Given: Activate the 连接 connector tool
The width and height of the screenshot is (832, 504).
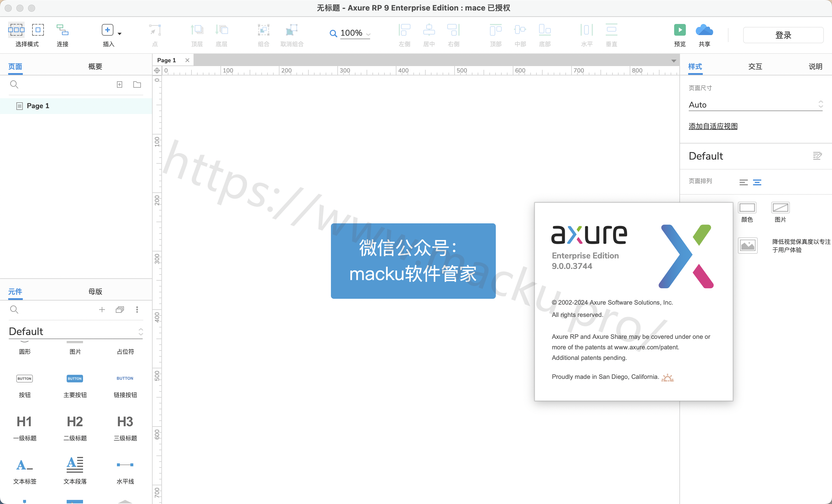Looking at the screenshot, I should (63, 30).
